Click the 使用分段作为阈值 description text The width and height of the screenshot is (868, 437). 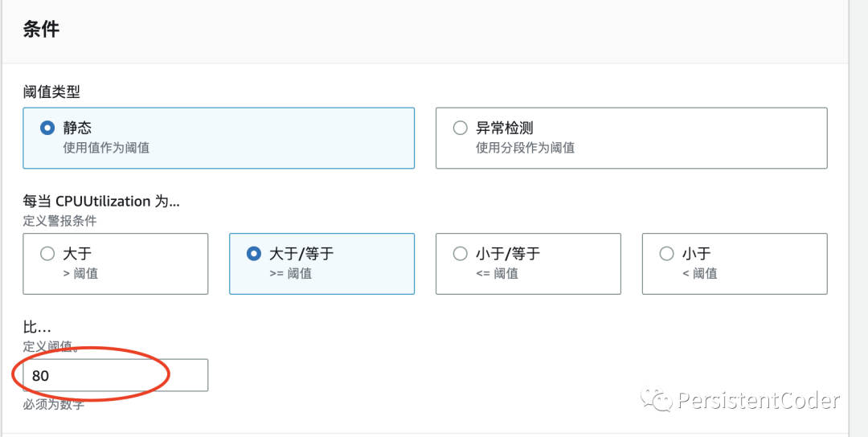pos(525,148)
